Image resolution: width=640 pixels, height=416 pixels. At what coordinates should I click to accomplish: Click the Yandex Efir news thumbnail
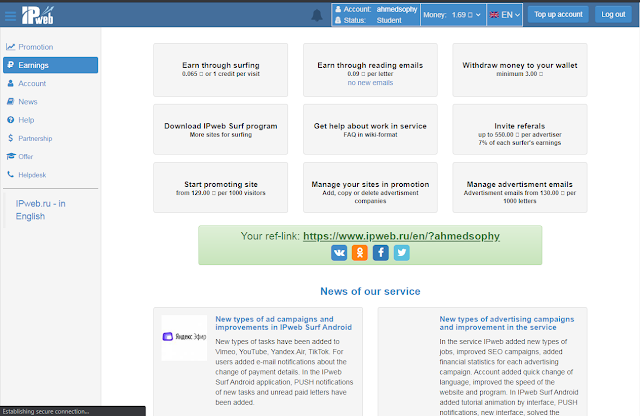point(184,338)
